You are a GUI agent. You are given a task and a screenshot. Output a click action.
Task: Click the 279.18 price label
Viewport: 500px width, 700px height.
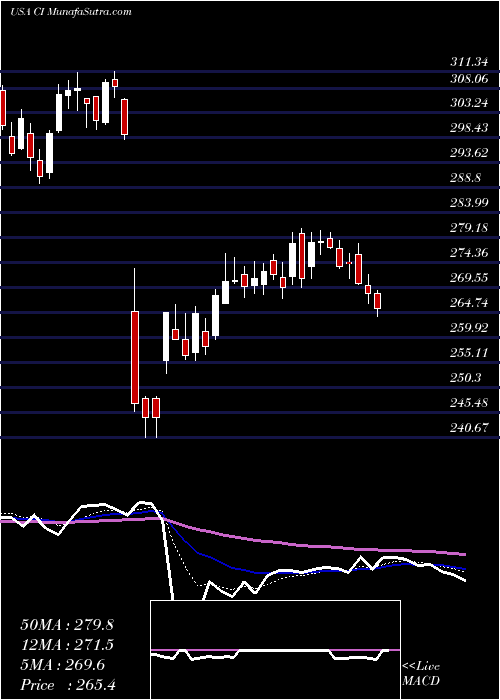pos(469,228)
